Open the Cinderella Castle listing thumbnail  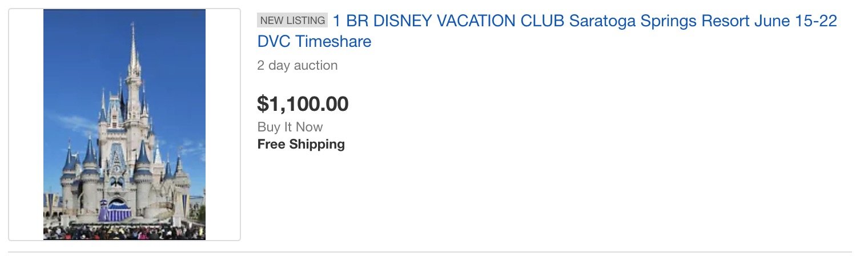coord(124,125)
